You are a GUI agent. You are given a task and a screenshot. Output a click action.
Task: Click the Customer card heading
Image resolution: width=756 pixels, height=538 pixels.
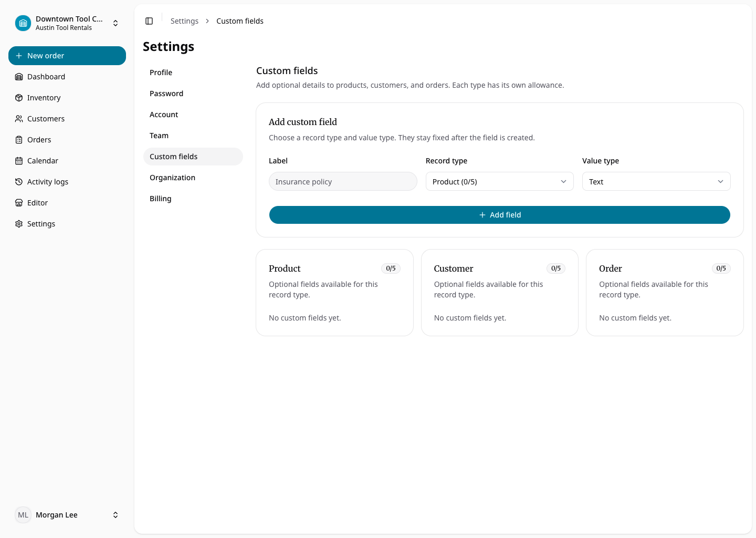(454, 268)
